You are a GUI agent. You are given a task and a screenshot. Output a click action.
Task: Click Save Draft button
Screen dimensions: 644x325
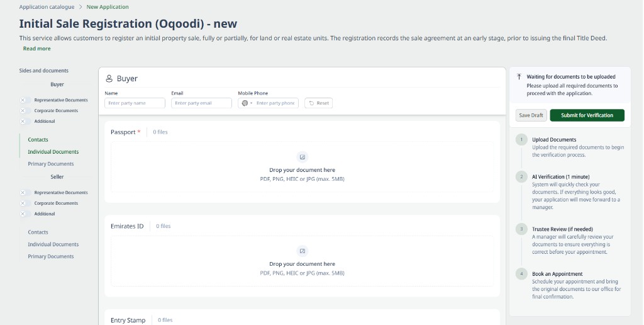(531, 115)
